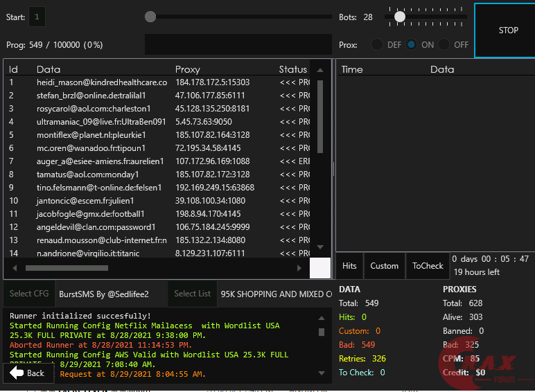535x392 pixels.
Task: Select proxy cell 47.106.177.85:6111
Action: pyautogui.click(x=210, y=96)
